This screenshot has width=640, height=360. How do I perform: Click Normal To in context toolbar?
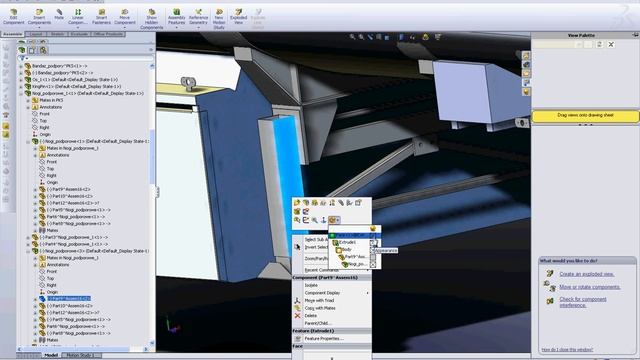click(x=324, y=220)
